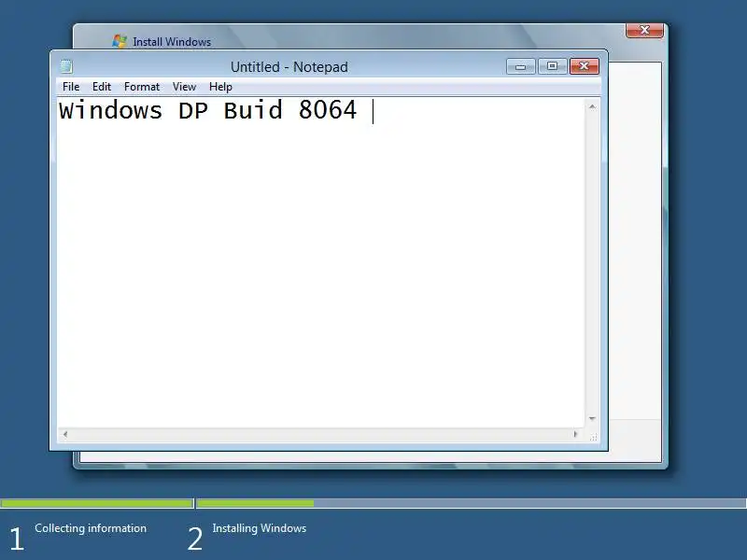Click the Collecting information progress bar
Screen dimensions: 747x560
point(97,503)
